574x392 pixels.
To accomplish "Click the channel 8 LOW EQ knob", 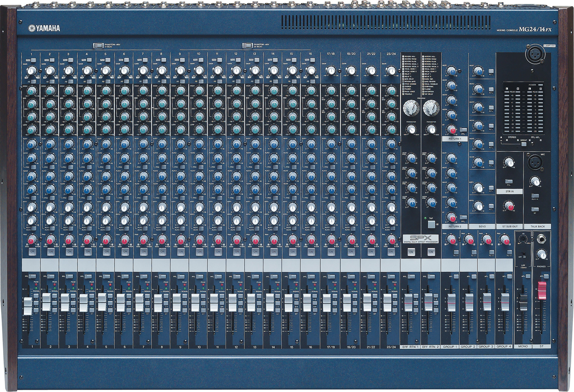I will coord(162,129).
